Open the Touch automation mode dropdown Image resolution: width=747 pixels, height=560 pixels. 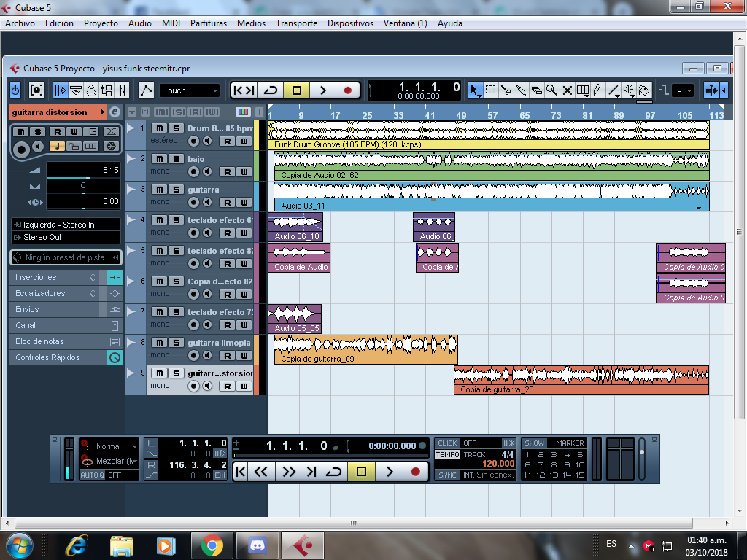(190, 90)
